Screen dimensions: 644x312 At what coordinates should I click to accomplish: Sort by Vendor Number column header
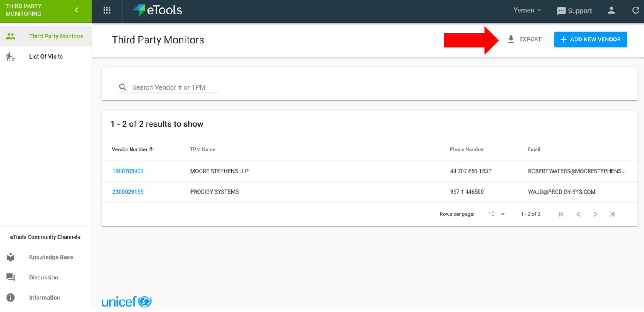[133, 149]
